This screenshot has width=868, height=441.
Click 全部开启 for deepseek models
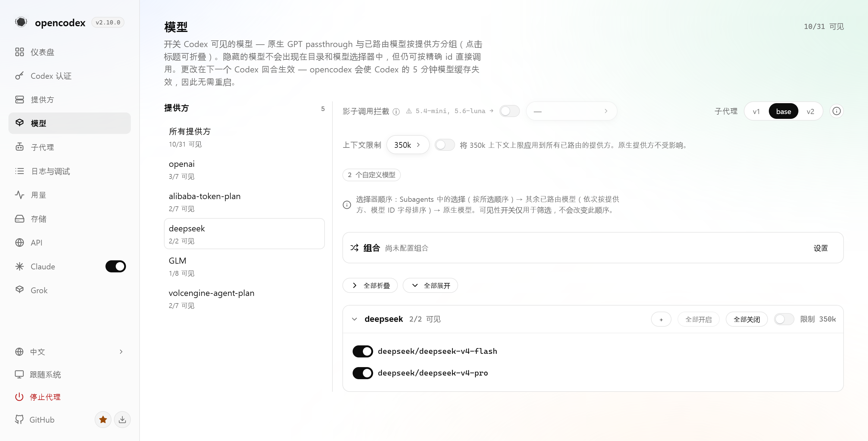point(699,319)
